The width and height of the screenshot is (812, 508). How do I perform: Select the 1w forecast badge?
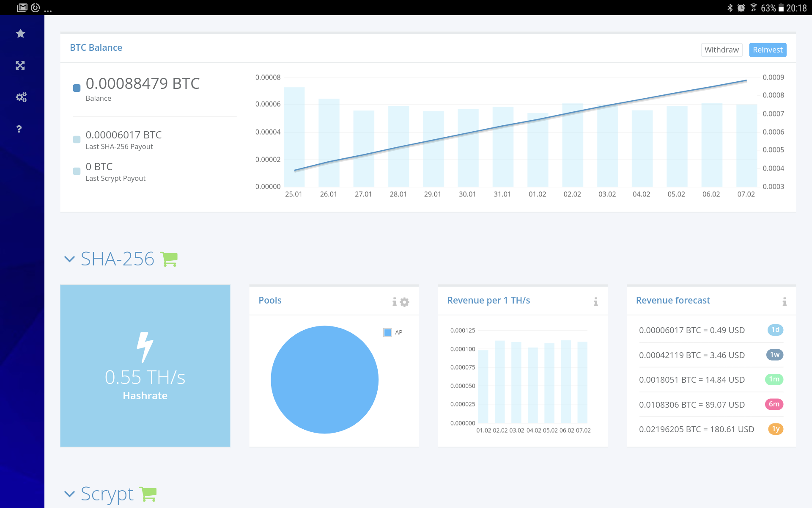774,355
